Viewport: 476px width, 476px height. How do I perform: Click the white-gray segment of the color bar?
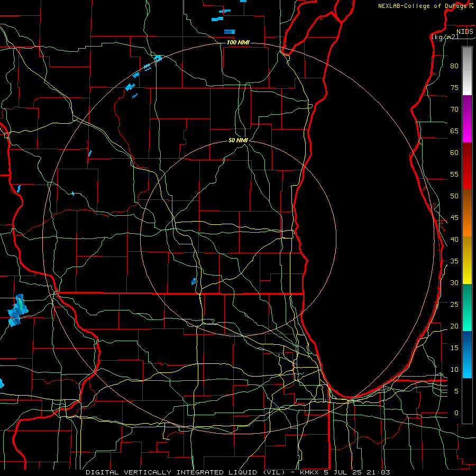coord(467,71)
